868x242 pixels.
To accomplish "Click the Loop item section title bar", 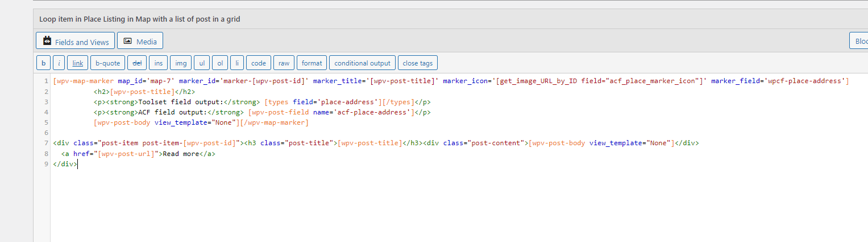I will click(450, 19).
